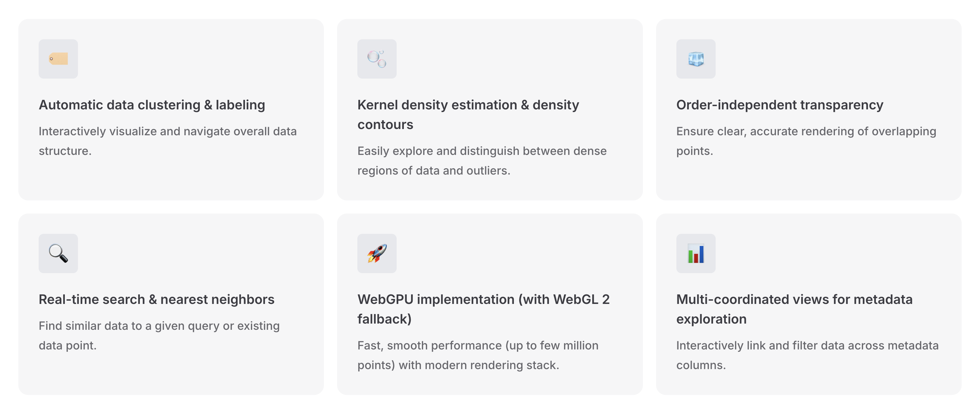Click the bar chart metadata icon
The image size is (980, 412).
coord(696,253)
